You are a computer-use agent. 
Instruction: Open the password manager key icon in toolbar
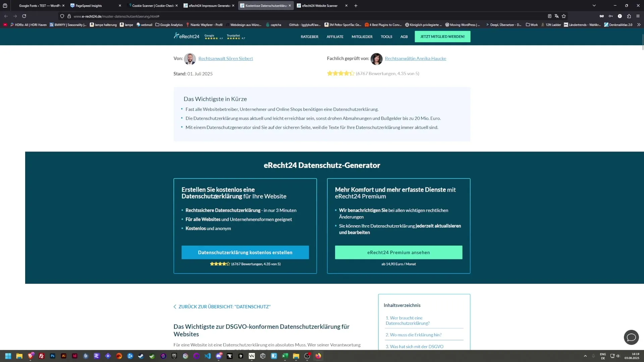click(611, 16)
